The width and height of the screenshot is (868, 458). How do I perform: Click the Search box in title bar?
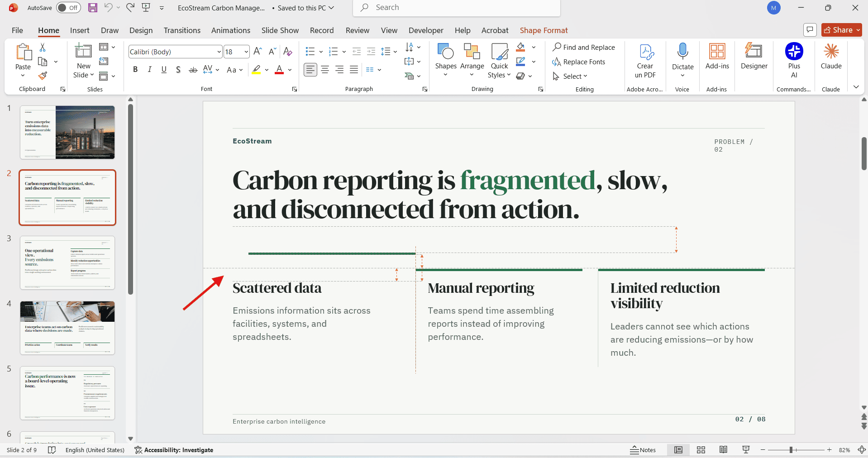point(457,8)
